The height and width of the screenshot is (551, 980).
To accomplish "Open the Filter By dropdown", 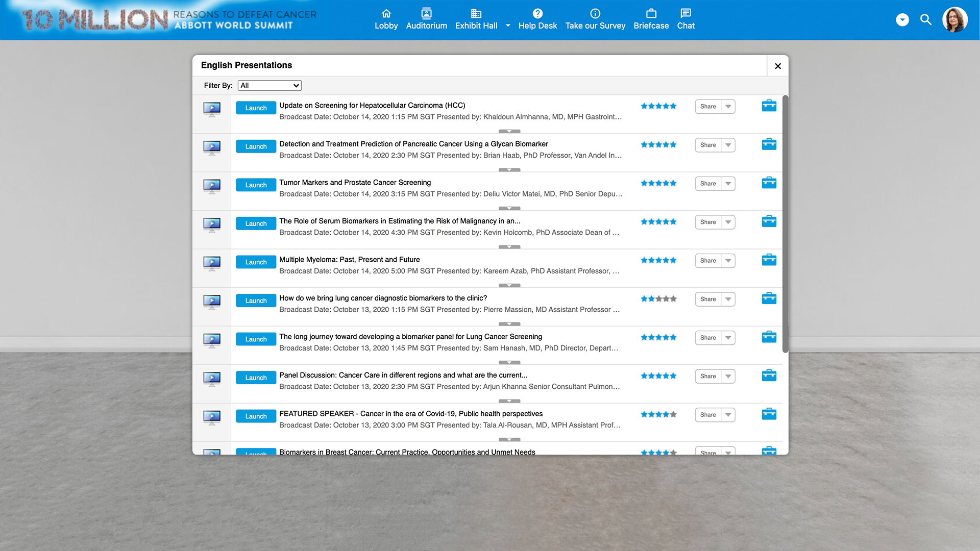I will [x=269, y=85].
